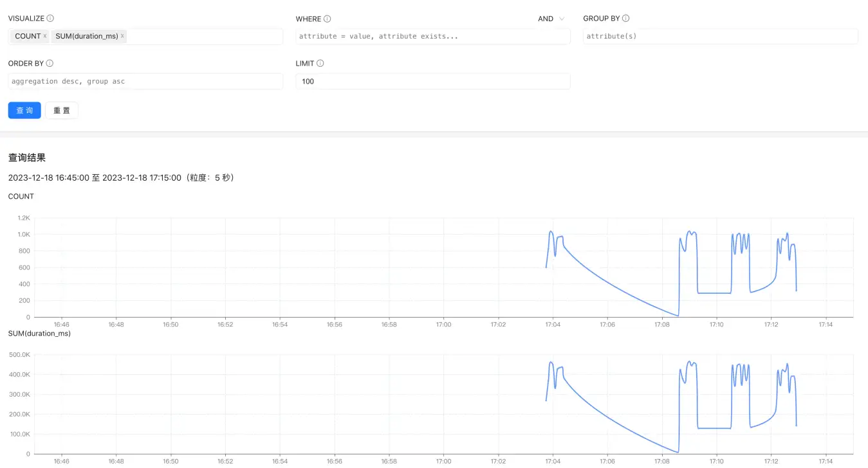Open the AND operator dropdown
The width and height of the screenshot is (868, 468).
(x=551, y=19)
